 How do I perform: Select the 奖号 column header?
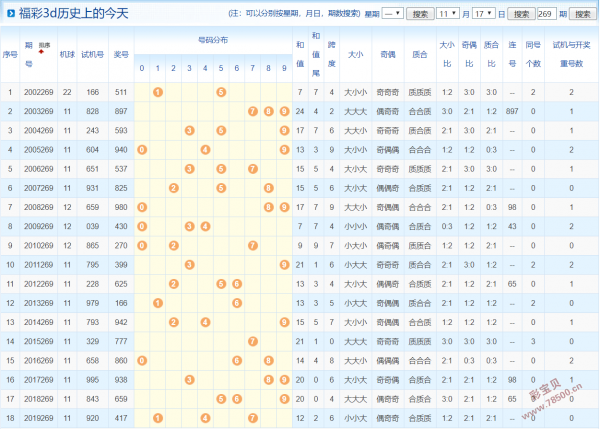(x=121, y=54)
